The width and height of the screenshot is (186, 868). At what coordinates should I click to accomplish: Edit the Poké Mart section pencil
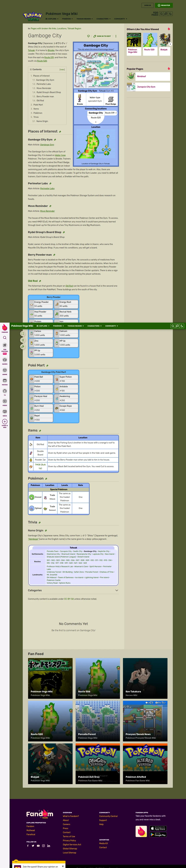(x=47, y=366)
